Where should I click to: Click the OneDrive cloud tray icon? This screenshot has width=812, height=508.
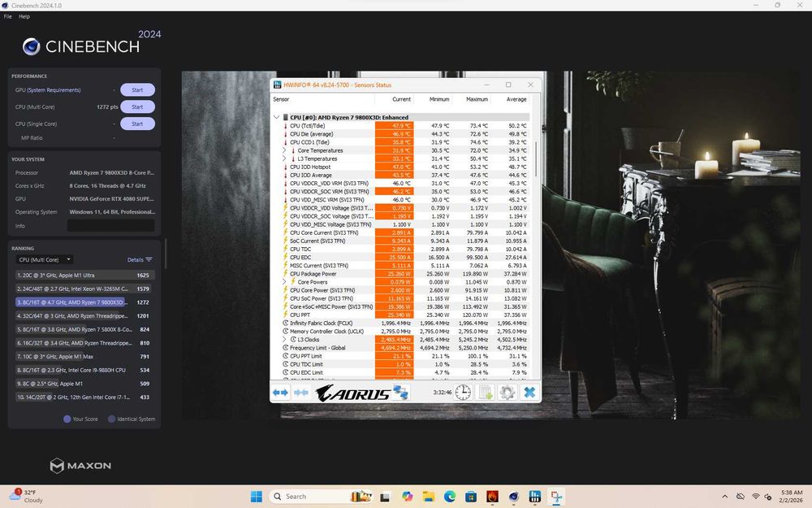pyautogui.click(x=741, y=497)
